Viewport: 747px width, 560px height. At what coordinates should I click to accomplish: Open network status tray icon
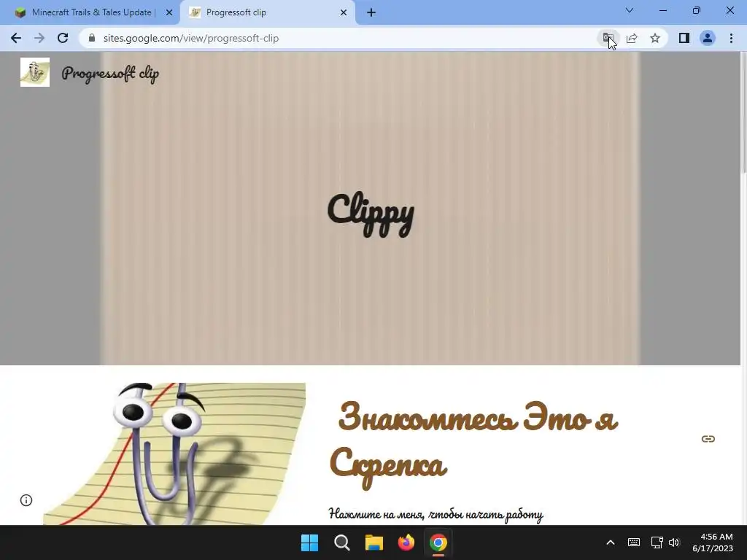(x=657, y=542)
